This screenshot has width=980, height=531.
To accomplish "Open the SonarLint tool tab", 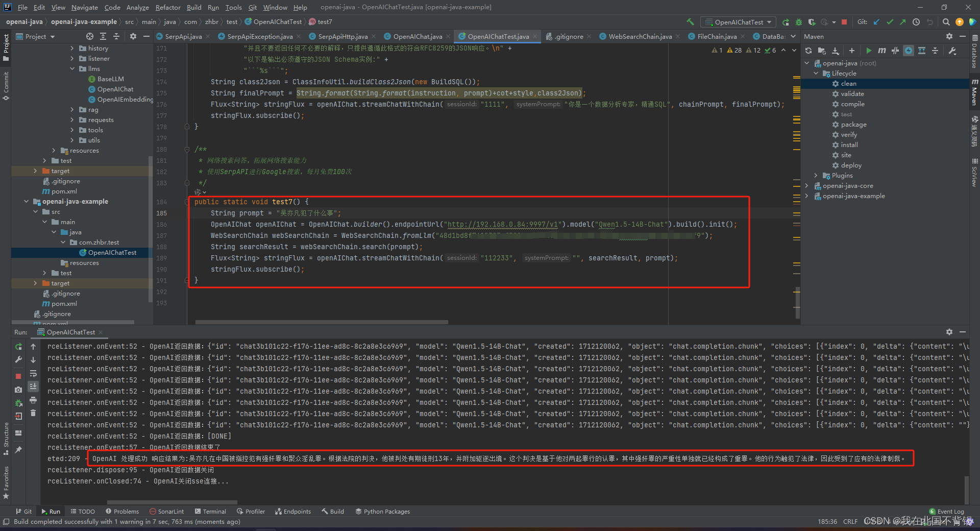I will point(167,511).
